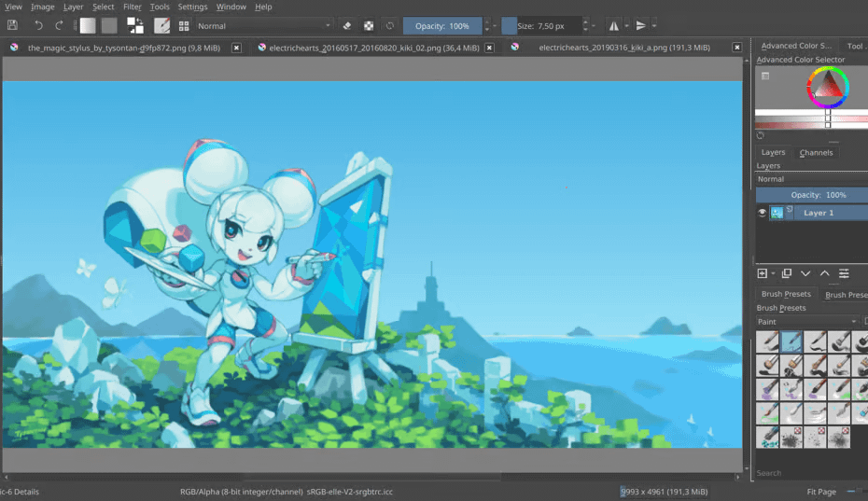Open the Settings menu
This screenshot has width=868, height=501.
pos(192,7)
